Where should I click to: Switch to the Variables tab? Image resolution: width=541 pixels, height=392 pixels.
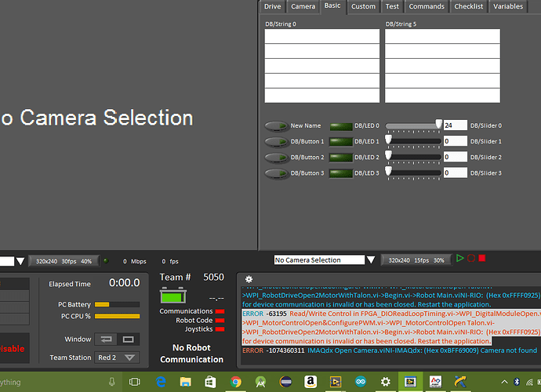coord(508,6)
